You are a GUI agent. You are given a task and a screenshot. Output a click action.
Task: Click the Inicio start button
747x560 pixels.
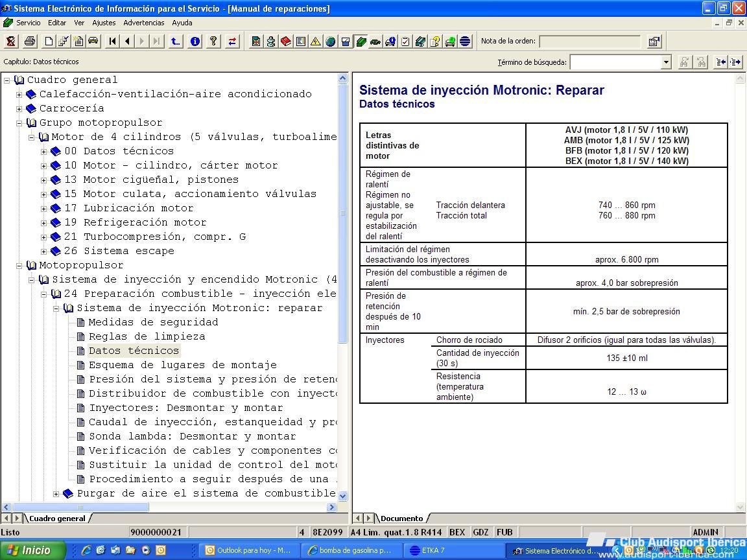coord(32,550)
